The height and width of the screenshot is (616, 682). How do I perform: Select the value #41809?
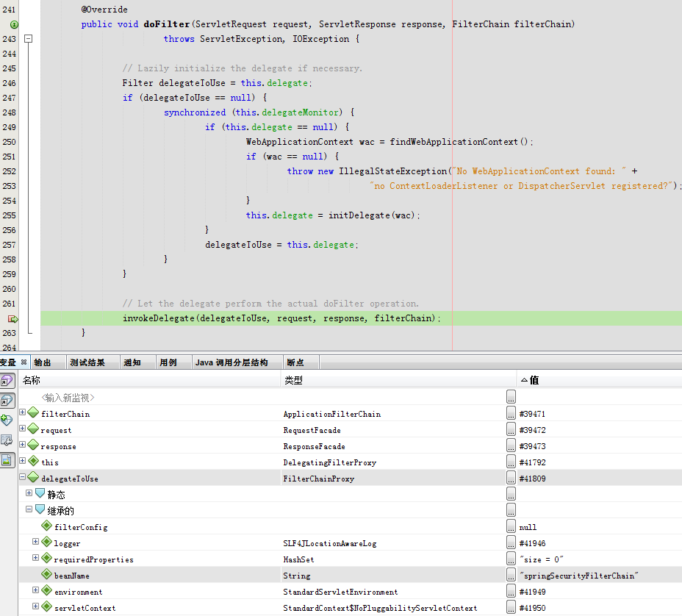click(x=532, y=479)
